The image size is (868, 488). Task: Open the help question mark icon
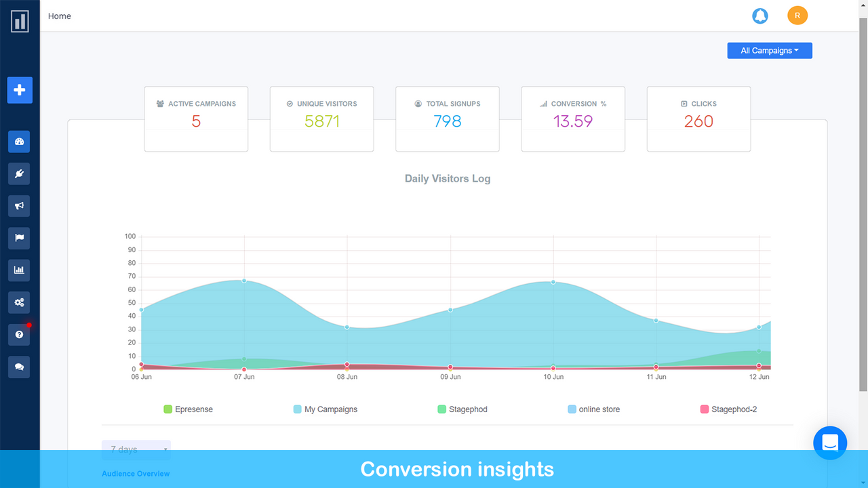(x=19, y=335)
